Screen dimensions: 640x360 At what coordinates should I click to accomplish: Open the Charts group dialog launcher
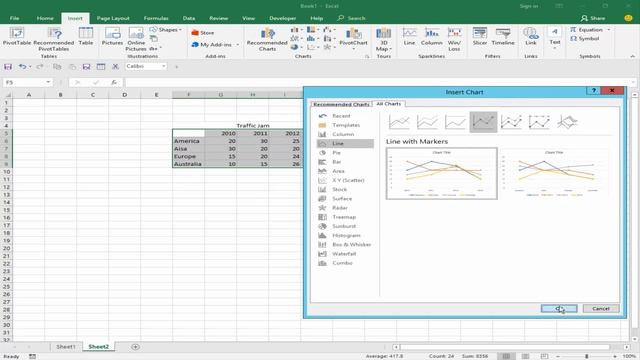[x=367, y=57]
